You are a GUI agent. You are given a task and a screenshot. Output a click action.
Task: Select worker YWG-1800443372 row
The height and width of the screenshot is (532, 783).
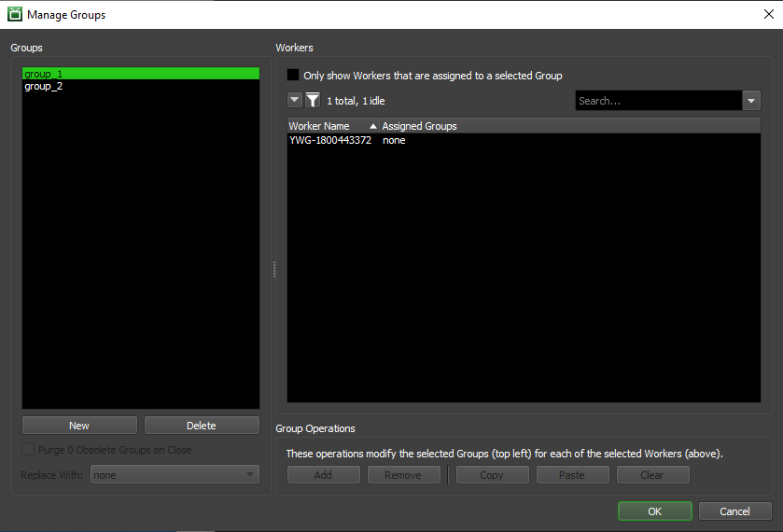[330, 141]
